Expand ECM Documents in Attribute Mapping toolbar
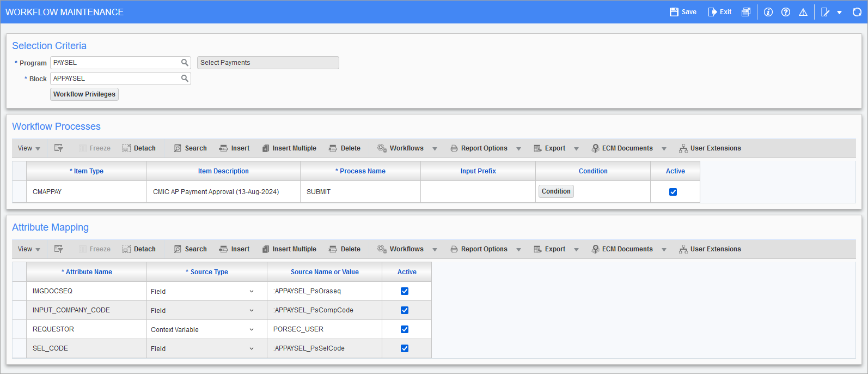Viewport: 868px width, 374px height. point(664,250)
